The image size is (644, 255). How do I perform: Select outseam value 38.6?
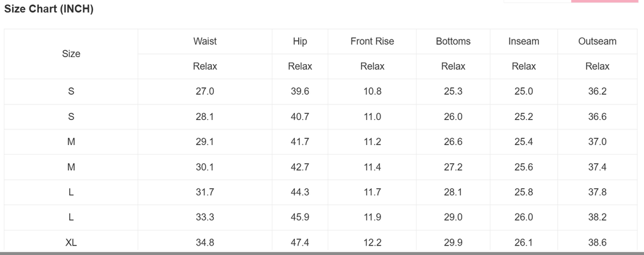click(597, 242)
